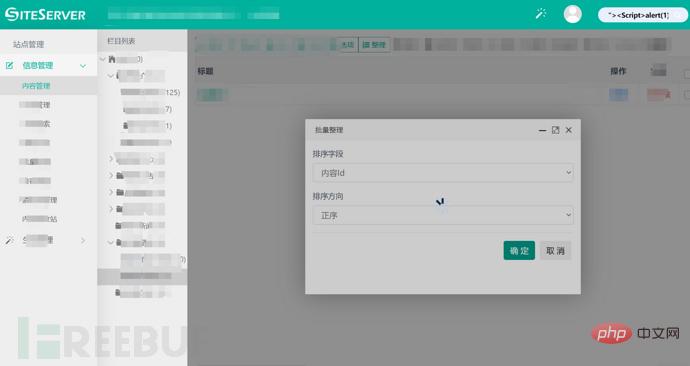Viewport: 690px width, 366px height.
Task: Click the 操作 column header
Action: (618, 71)
